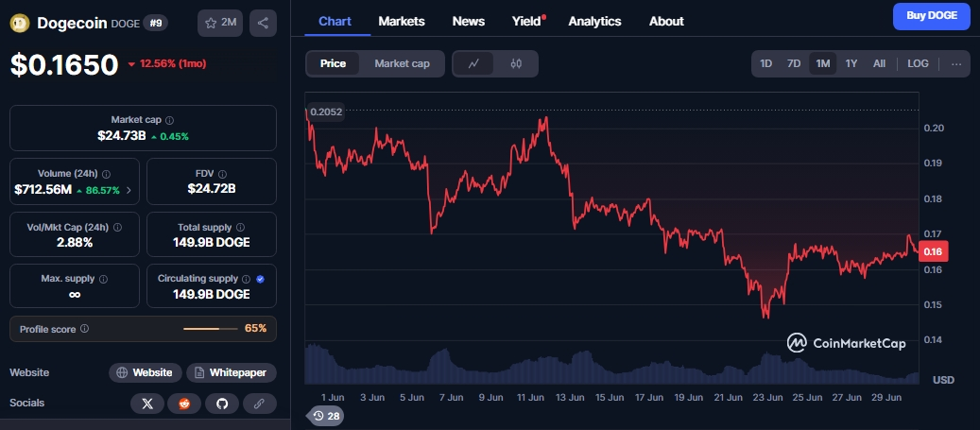Click the 65% profile score value
The width and height of the screenshot is (980, 430).
click(255, 328)
